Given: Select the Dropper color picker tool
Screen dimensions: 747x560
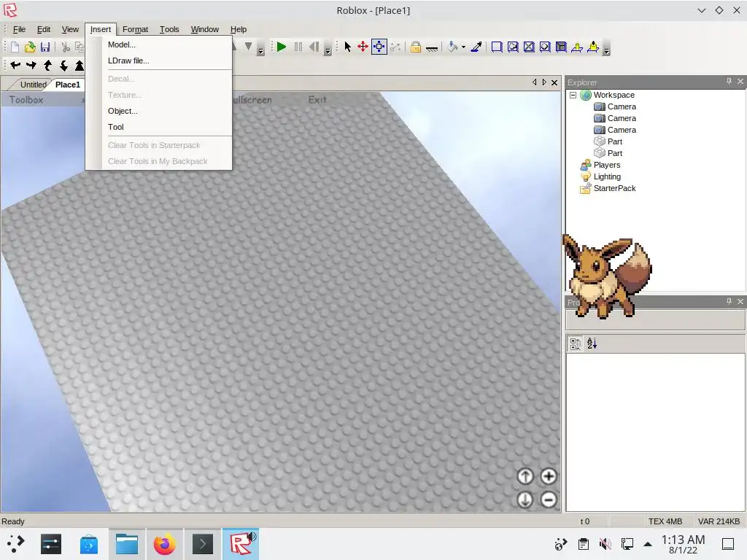Looking at the screenshot, I should (476, 47).
